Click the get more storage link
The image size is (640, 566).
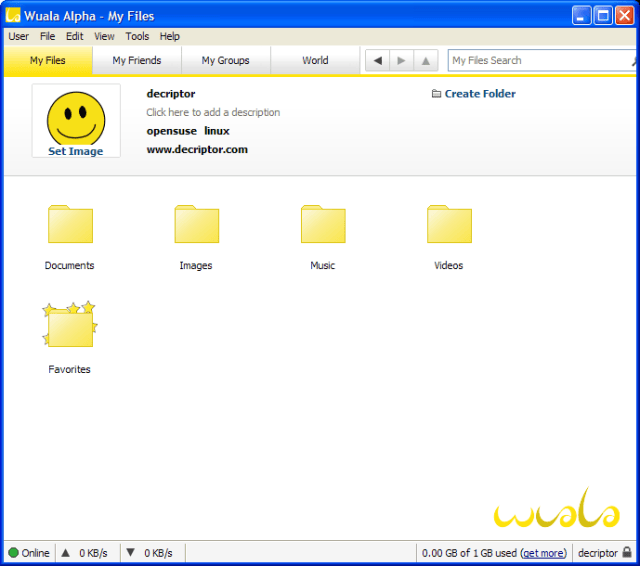(x=543, y=553)
